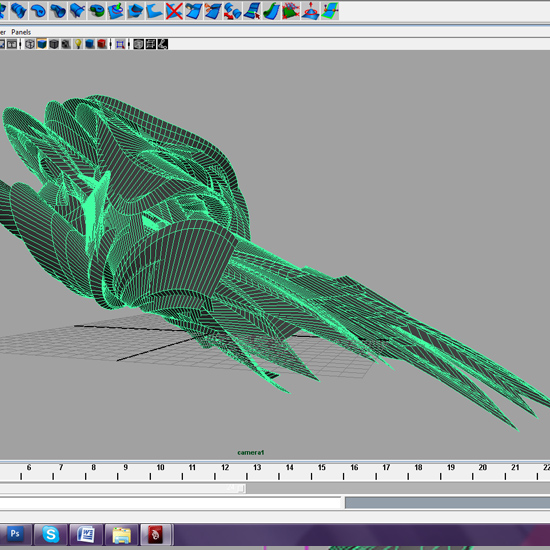
Task: Click the range slider bar handle
Action: (x=123, y=488)
